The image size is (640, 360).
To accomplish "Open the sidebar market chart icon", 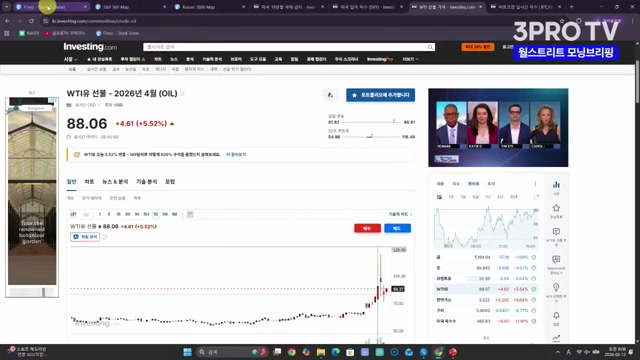I will coord(556,185).
